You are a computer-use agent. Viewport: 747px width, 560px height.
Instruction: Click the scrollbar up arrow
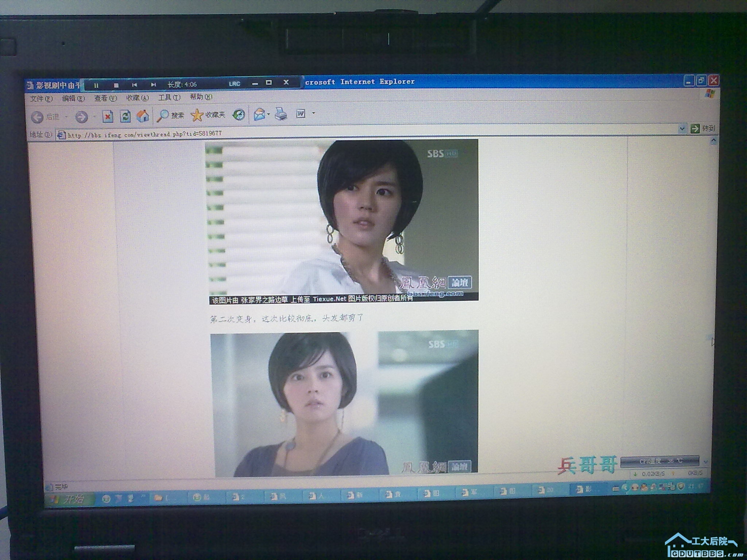pyautogui.click(x=713, y=140)
